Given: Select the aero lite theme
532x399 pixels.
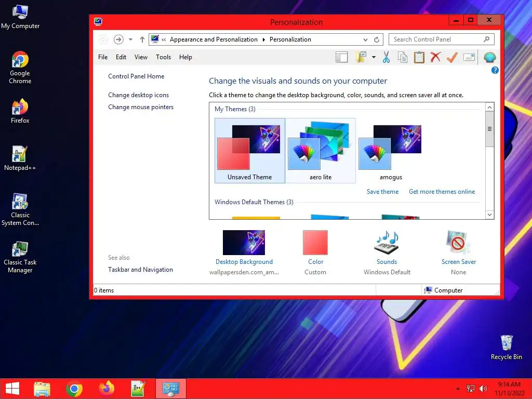Looking at the screenshot, I should pos(320,151).
